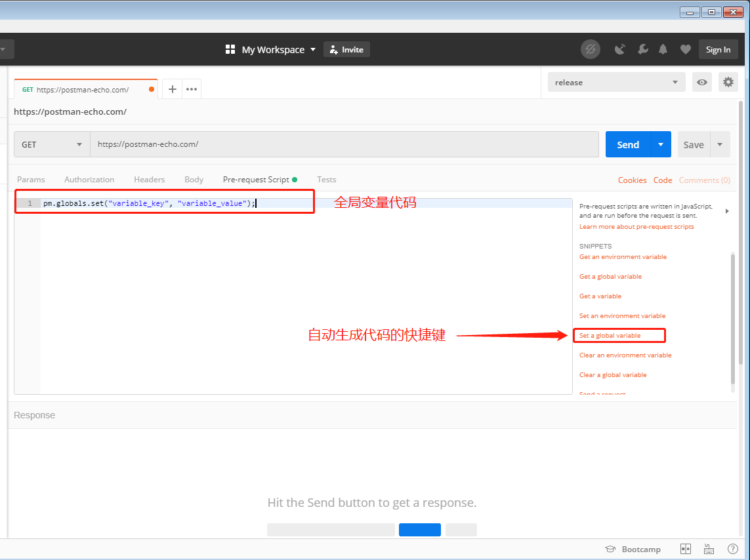Open Learn more about pre-request scripts link
Screen dimensions: 750x560
(x=636, y=226)
